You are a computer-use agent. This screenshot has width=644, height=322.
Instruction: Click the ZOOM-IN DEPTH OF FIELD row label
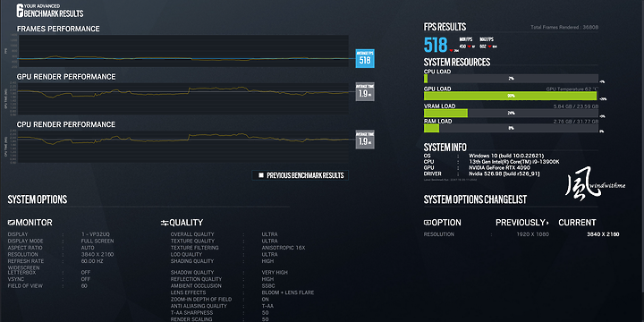coord(201,300)
